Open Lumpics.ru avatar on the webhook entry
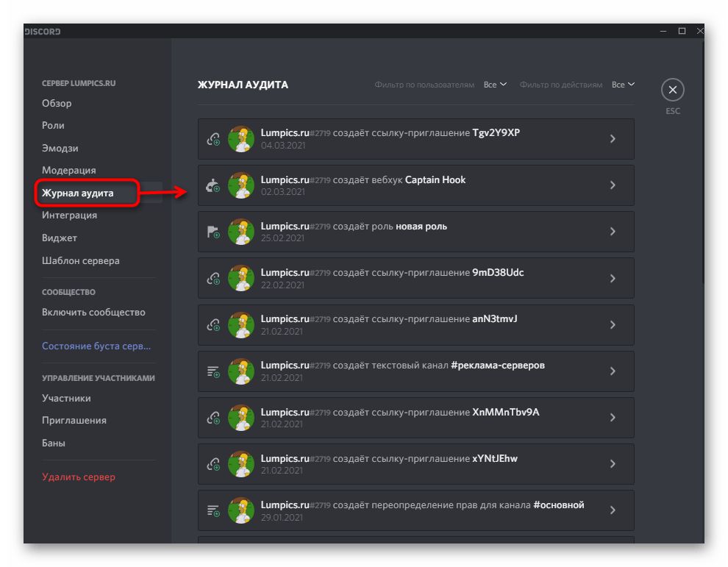 (241, 185)
